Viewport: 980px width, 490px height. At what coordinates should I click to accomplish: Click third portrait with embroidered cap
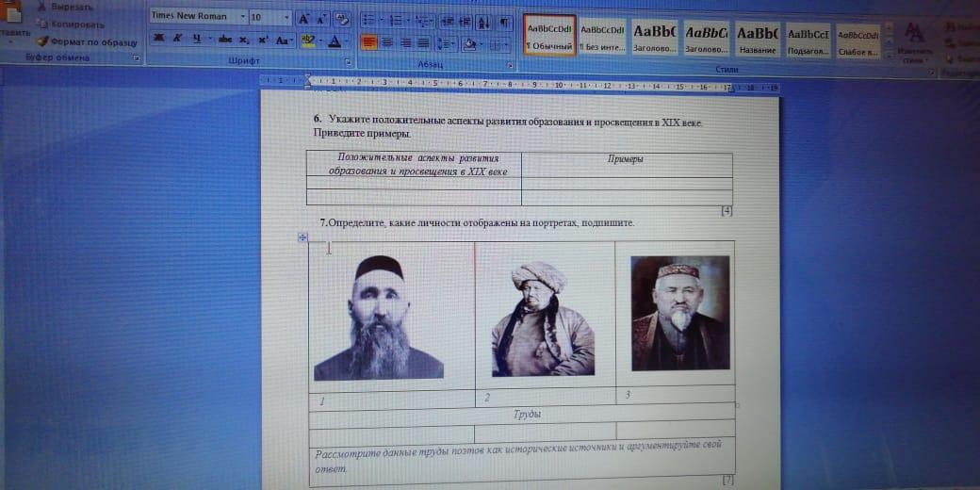tap(680, 313)
